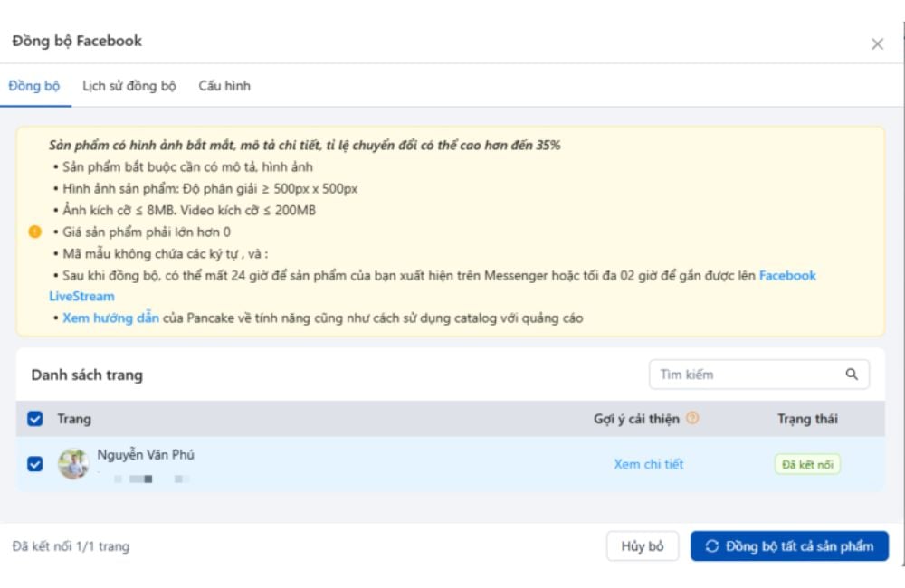Click Nguyễn Văn Phú avatar thumbnail

(73, 464)
